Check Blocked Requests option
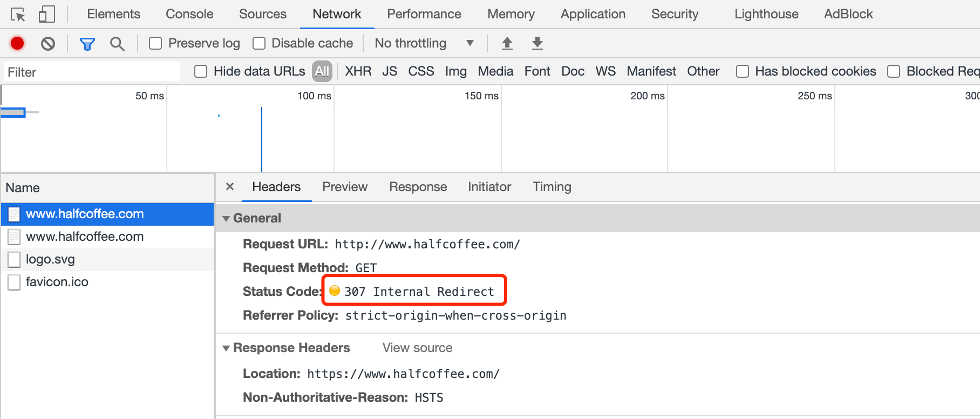This screenshot has height=419, width=980. pyautogui.click(x=894, y=71)
